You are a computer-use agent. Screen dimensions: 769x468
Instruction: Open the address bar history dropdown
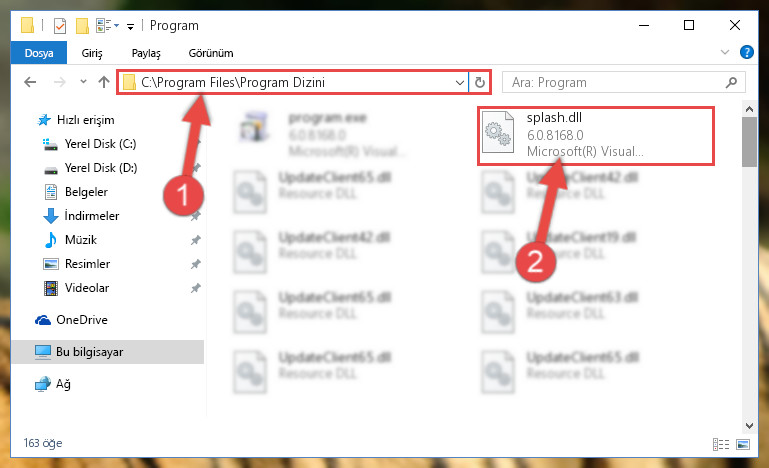tap(460, 82)
